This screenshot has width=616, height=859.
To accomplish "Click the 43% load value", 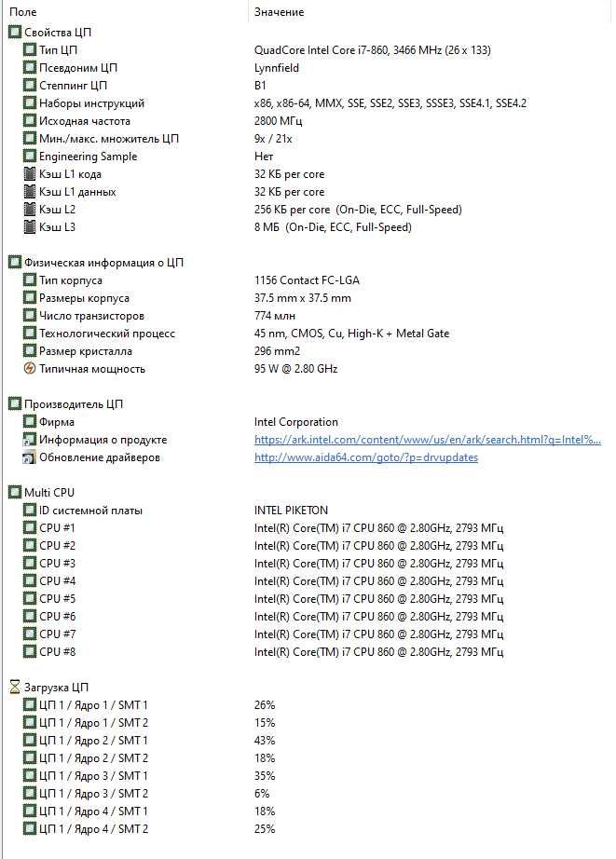I will [x=265, y=740].
